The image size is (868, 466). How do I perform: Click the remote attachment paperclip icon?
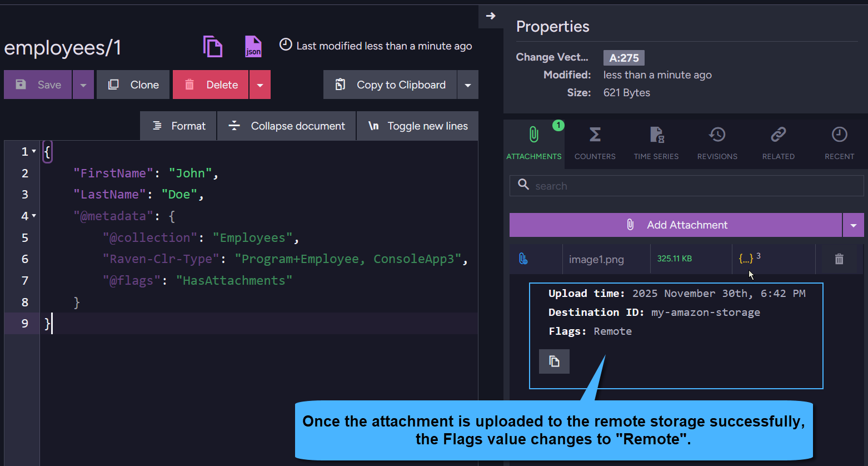[523, 258]
